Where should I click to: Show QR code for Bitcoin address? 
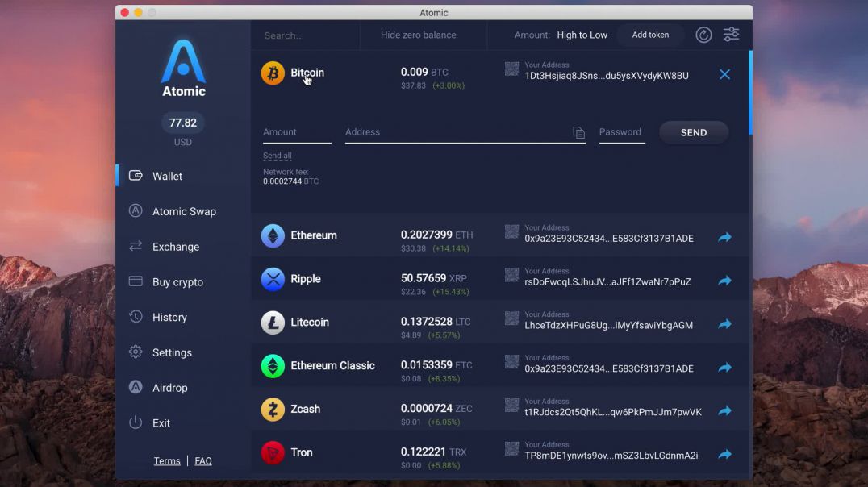[511, 69]
